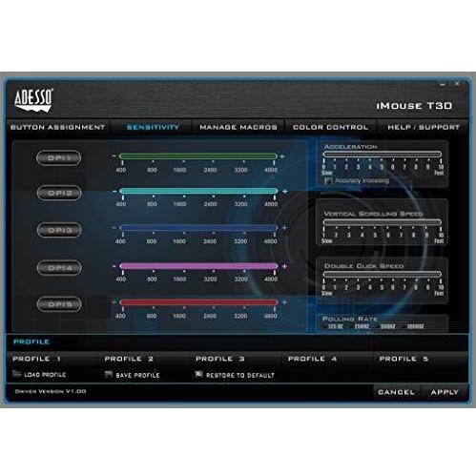Viewport: 476px width, 476px height.
Task: Click the Restore to Default icon
Action: point(198,374)
